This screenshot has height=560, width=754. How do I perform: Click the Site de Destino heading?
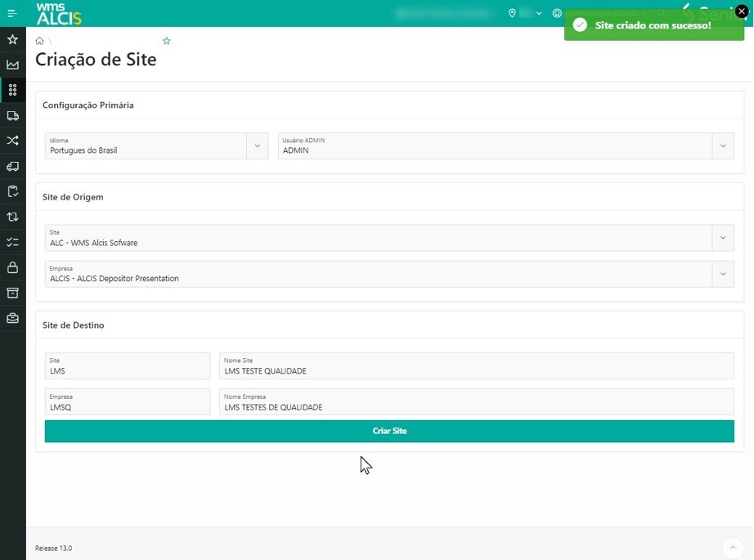pyautogui.click(x=73, y=325)
